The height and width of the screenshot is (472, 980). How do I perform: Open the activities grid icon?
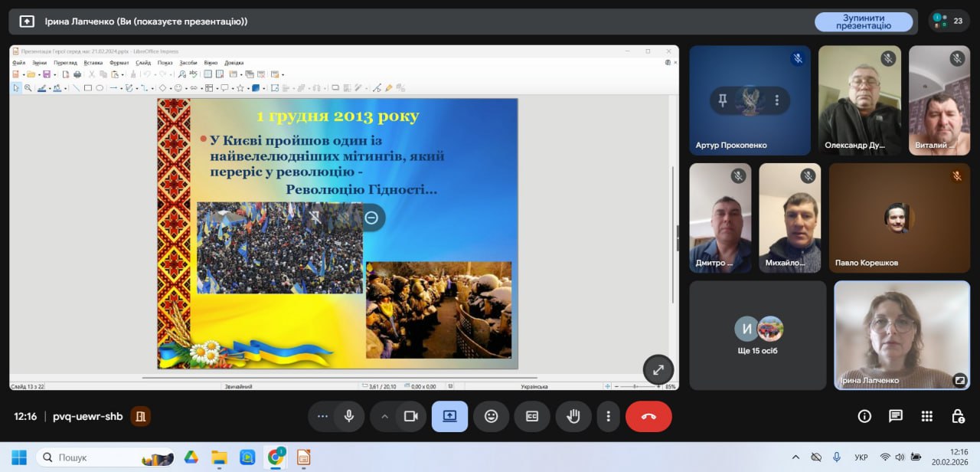(926, 416)
